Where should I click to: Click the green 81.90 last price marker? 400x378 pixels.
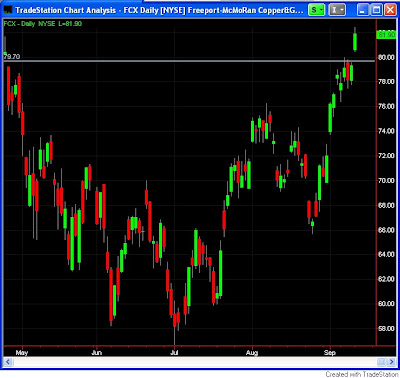[386, 34]
